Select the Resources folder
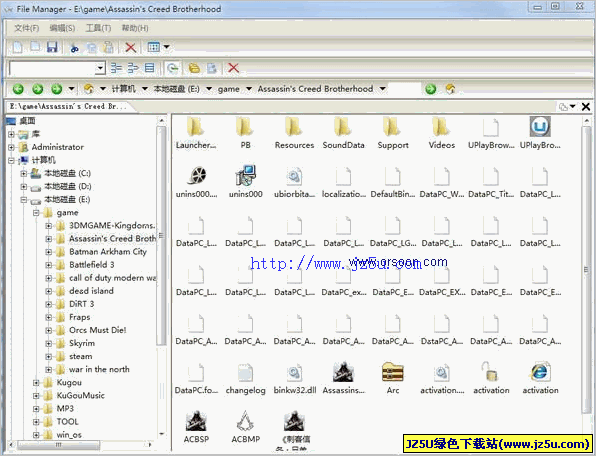The image size is (596, 456). pos(294,132)
